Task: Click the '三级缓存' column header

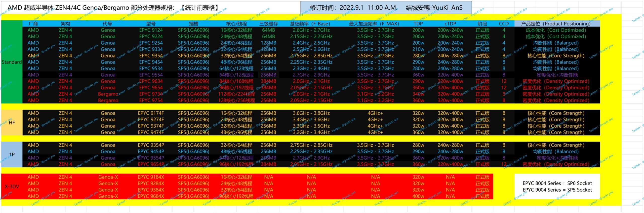Action: tap(268, 24)
